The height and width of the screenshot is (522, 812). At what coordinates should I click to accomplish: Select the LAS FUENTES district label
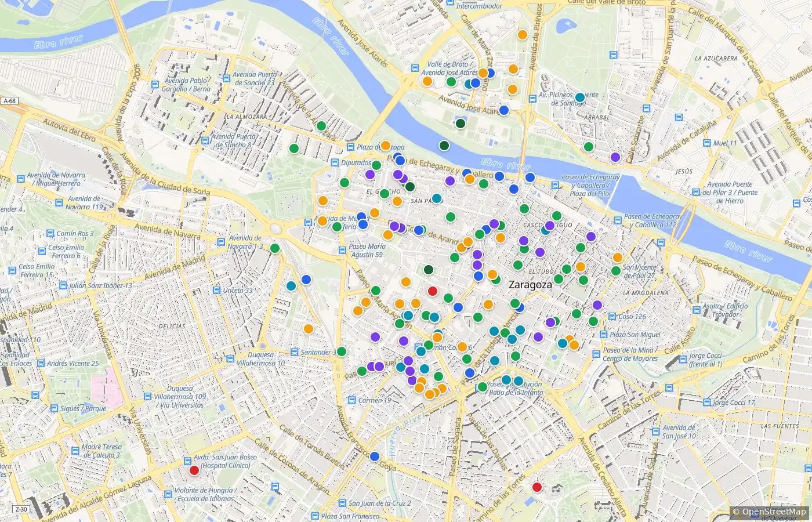point(780,426)
